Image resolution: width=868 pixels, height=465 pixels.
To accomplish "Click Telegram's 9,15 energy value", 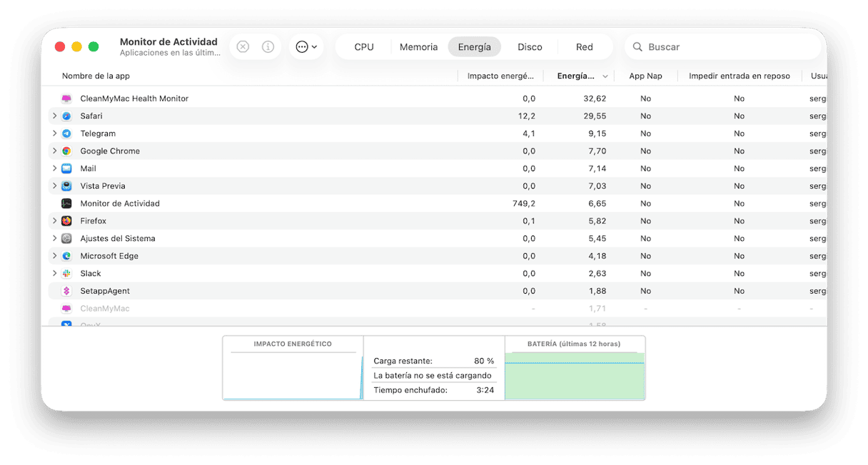I will (597, 133).
